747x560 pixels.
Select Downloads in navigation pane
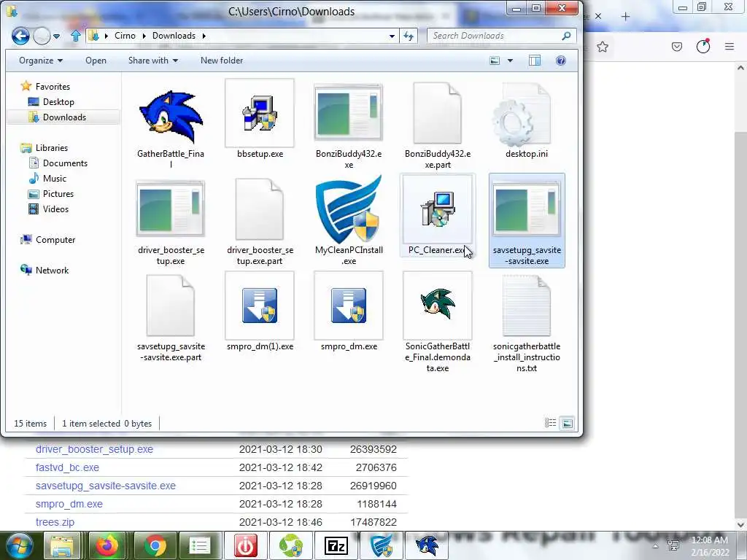(x=64, y=117)
